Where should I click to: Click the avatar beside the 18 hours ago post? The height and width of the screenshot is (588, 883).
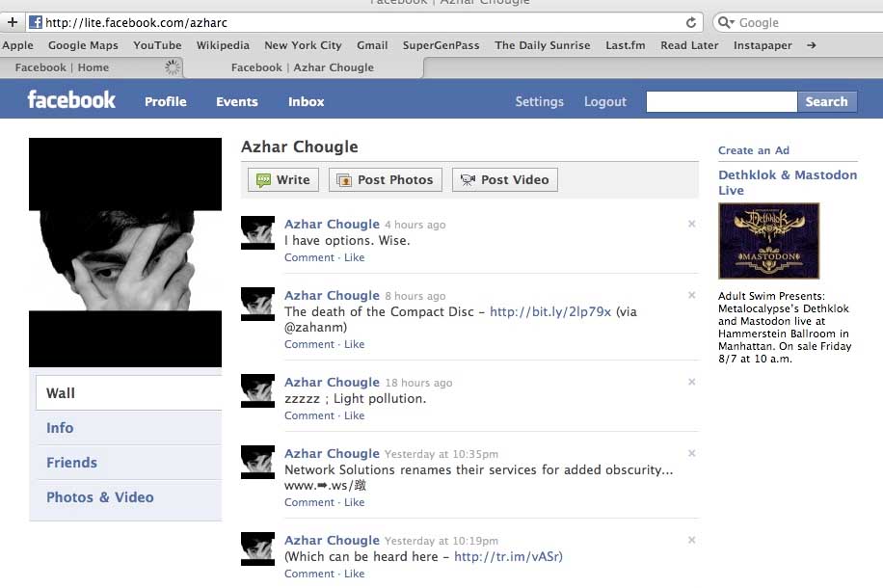click(257, 390)
